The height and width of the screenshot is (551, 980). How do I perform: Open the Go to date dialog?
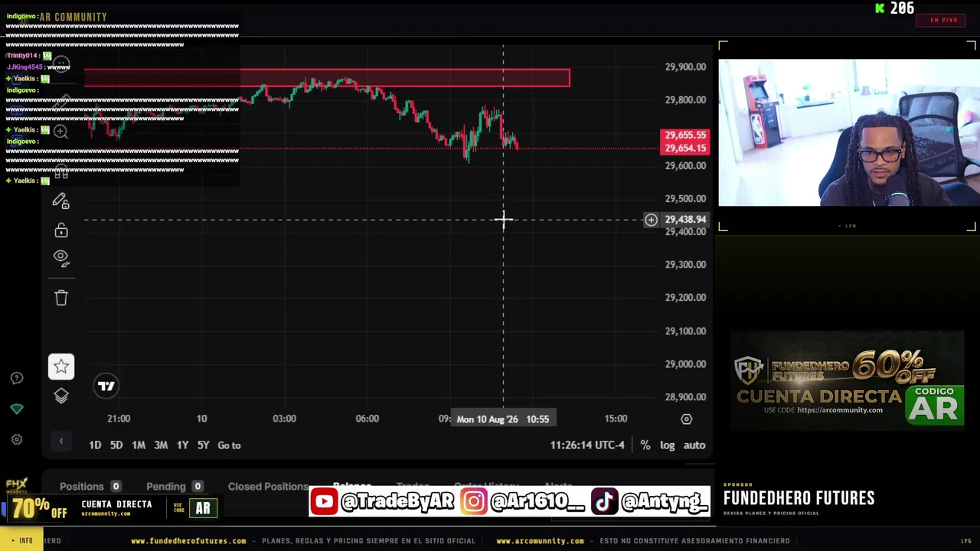coord(229,445)
